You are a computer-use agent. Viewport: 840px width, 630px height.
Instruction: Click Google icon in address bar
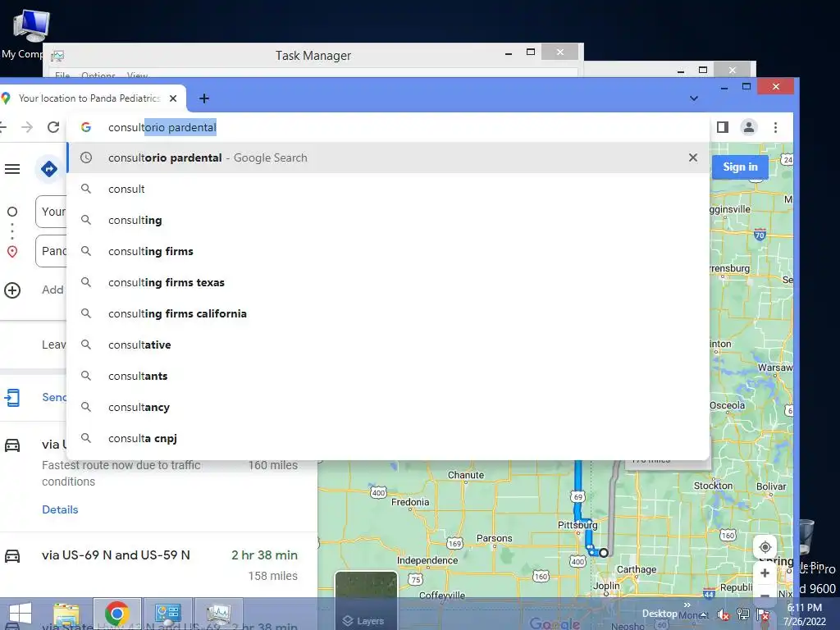[x=85, y=127]
